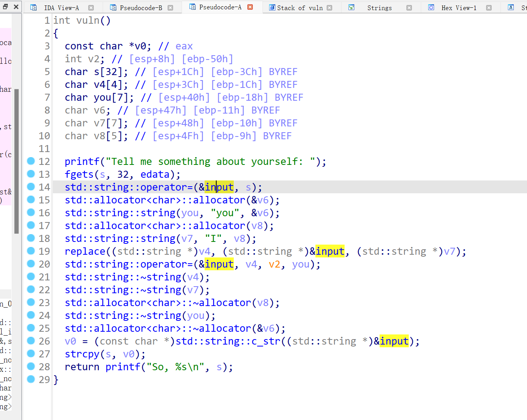This screenshot has height=420, width=527.
Task: Click the strcpy call on line 27
Action: tap(82, 354)
